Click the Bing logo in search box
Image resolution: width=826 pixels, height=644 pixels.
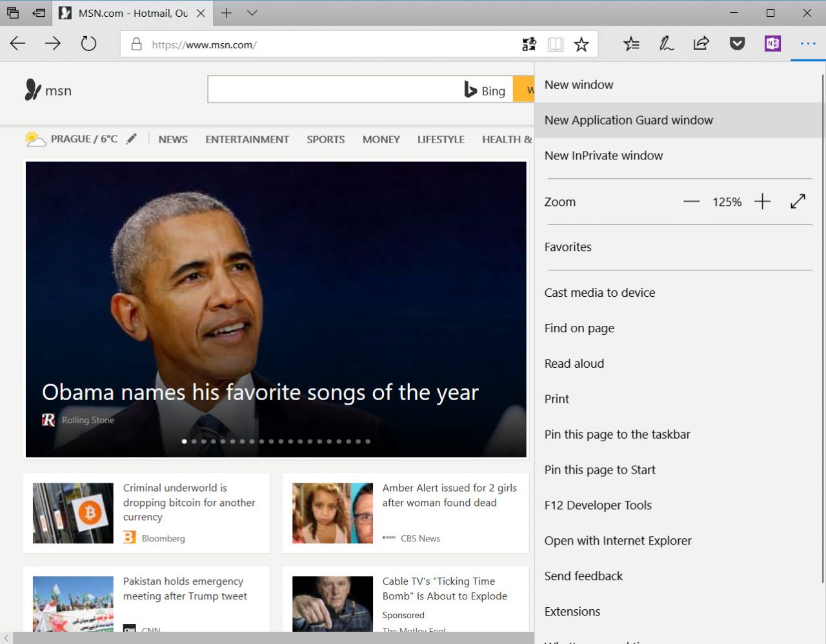point(485,90)
